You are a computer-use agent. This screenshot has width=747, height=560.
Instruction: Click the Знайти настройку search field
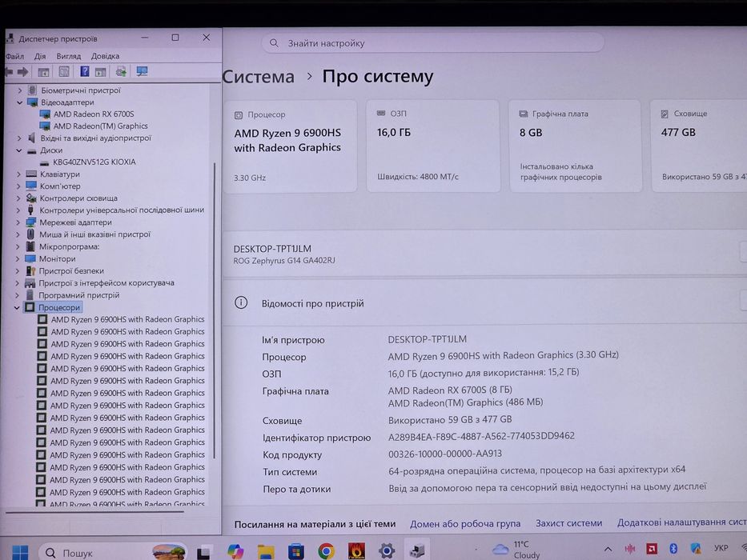pyautogui.click(x=432, y=43)
